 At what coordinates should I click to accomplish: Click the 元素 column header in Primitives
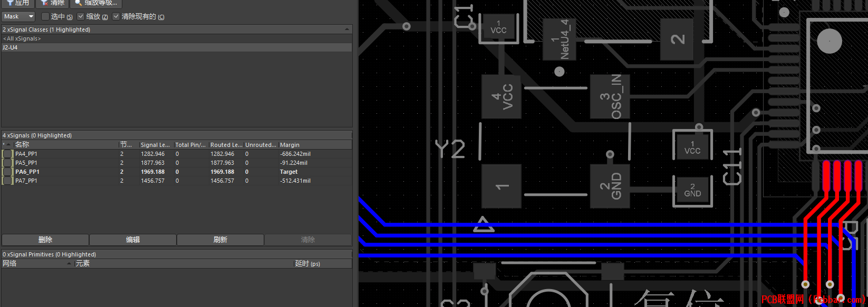(184, 263)
